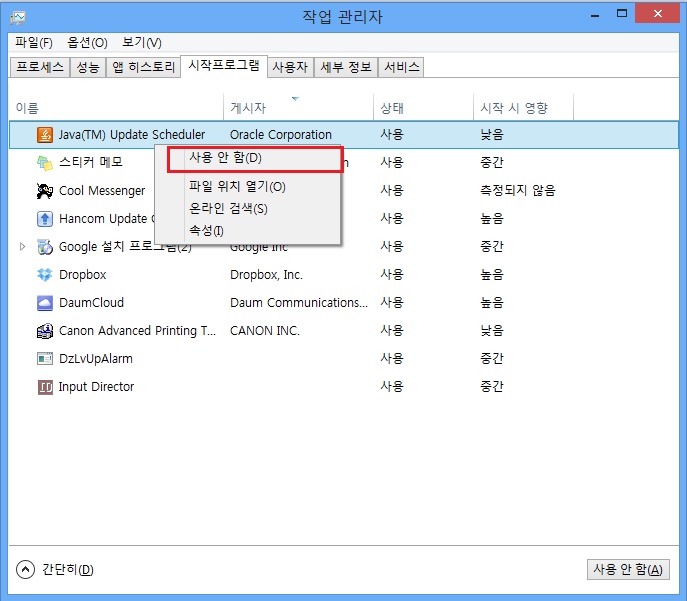Click the Task Manager title bar icon
The image size is (687, 601).
point(18,18)
